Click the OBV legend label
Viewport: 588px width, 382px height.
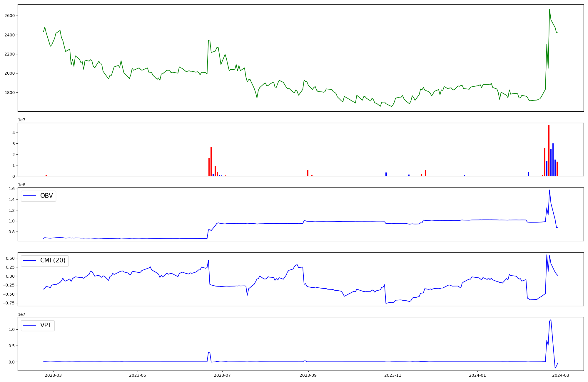tap(46, 196)
